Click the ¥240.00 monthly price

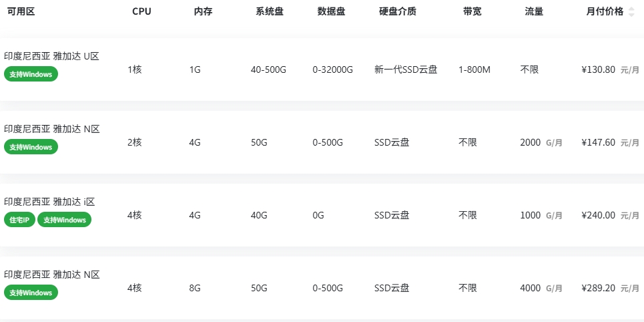598,215
